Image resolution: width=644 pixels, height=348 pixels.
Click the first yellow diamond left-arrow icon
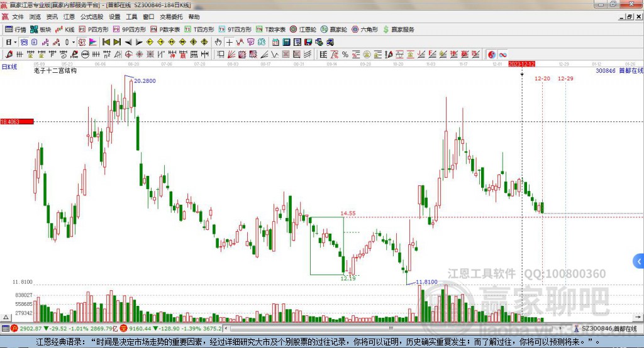[150, 42]
